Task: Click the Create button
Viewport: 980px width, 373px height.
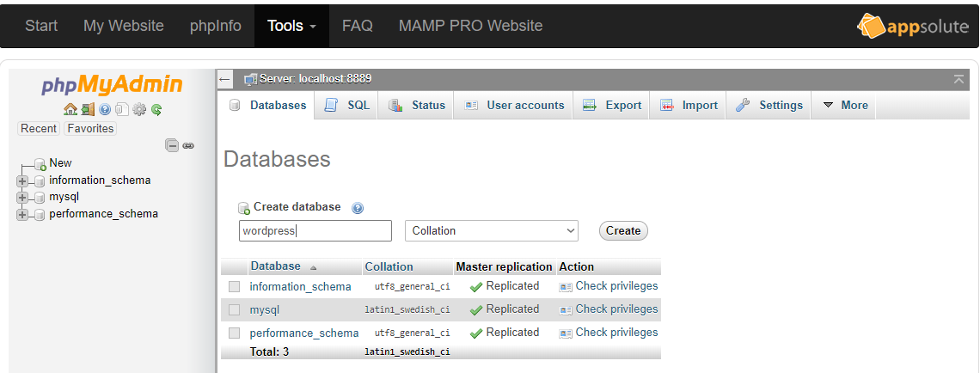Action: pos(623,230)
